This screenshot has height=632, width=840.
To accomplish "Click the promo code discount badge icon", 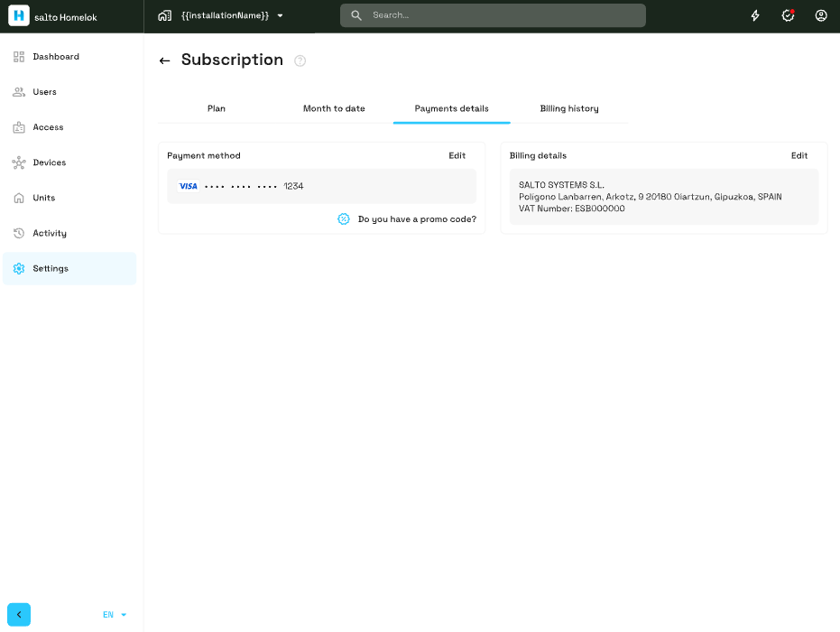I will click(344, 218).
